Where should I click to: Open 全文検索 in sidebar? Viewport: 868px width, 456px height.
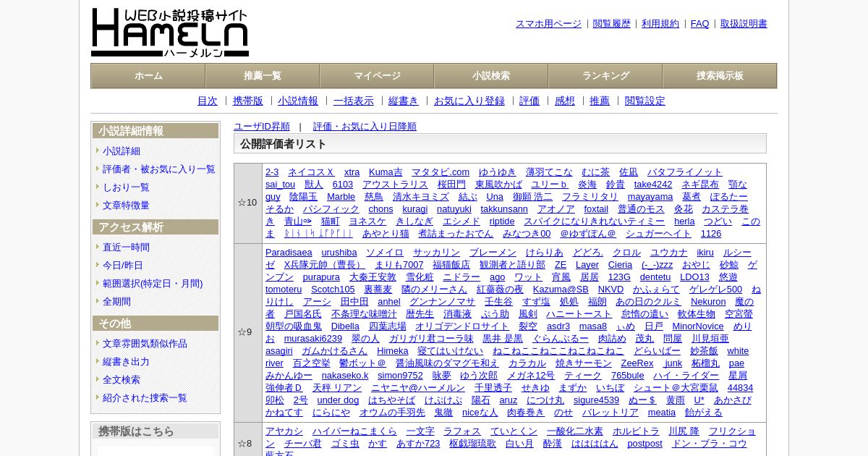tap(122, 380)
